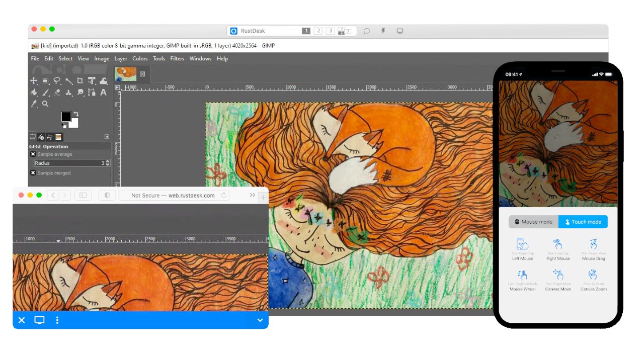Toggle the Sample merged checkbox
Viewport: 644px width, 362px height.
pos(33,173)
